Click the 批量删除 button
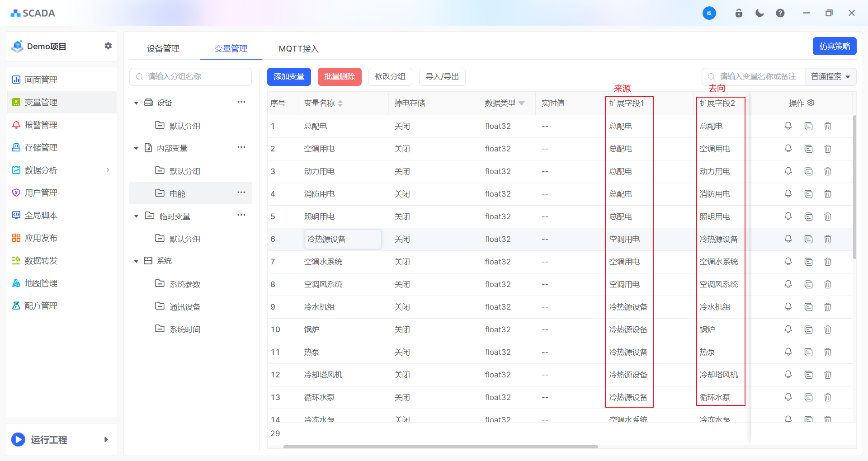Viewport: 868px width, 461px height. [x=340, y=77]
